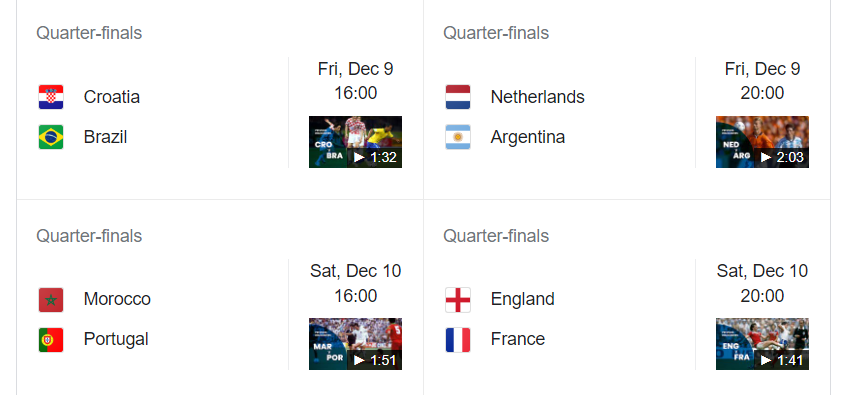Click the Croatia flag icon
This screenshot has height=395, width=845.
[51, 97]
